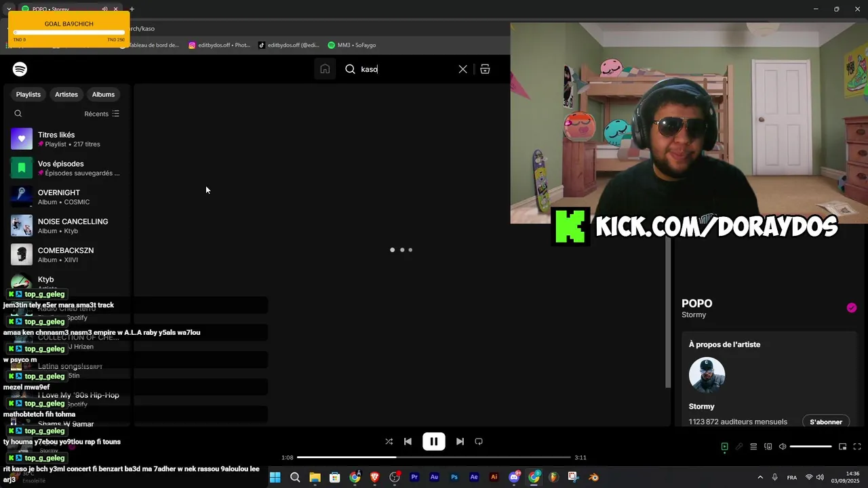The height and width of the screenshot is (488, 868).
Task: Open File Explorer from taskbar
Action: click(315, 477)
